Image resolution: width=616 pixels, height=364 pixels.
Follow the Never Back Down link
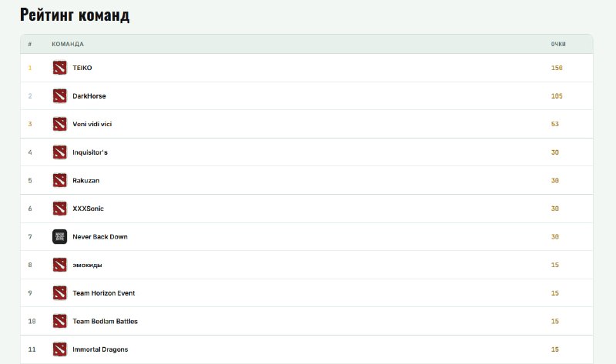(100, 237)
